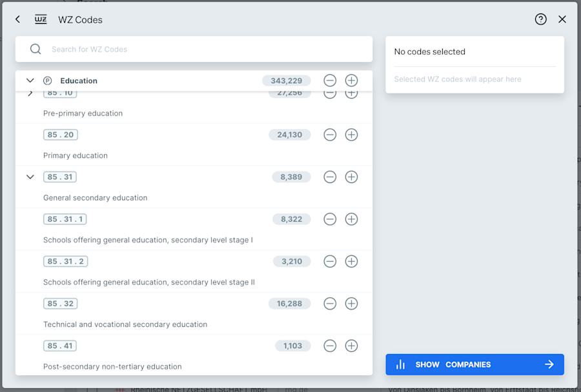Exclude code 85.31.2 with minus icon
The height and width of the screenshot is (392, 581).
tap(330, 261)
